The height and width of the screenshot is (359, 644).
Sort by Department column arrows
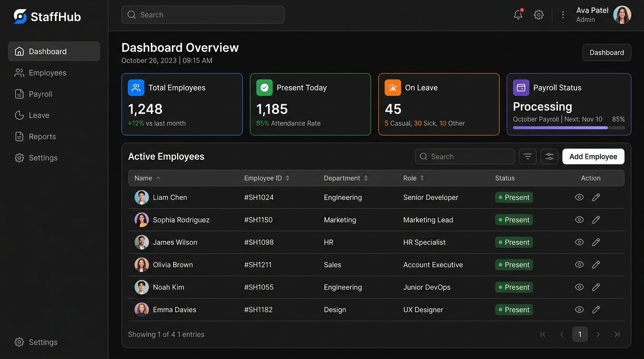[x=366, y=178]
